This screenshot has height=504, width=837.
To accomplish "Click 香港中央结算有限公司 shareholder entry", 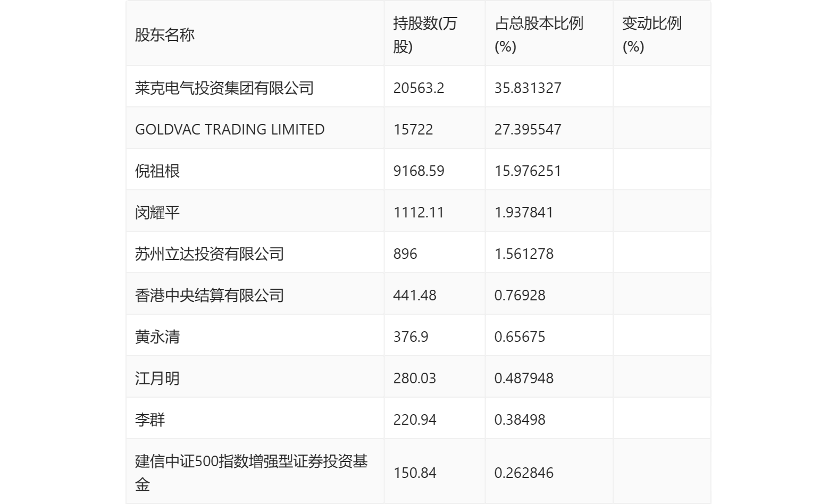I will (x=209, y=296).
